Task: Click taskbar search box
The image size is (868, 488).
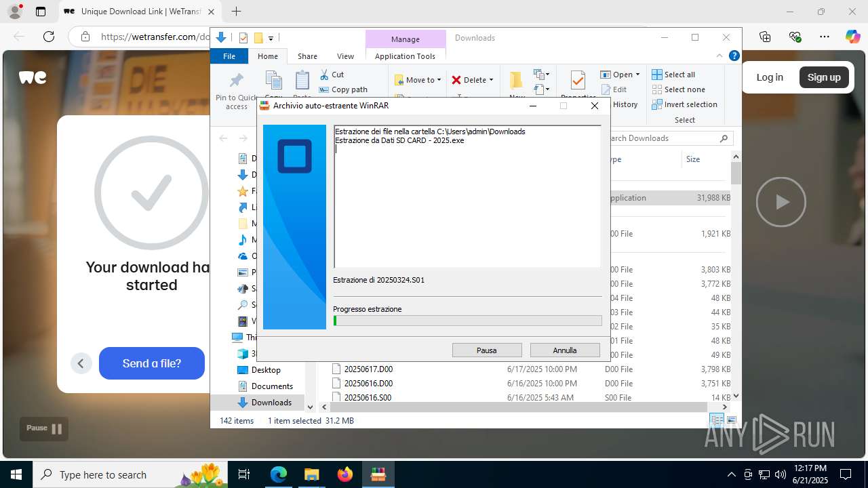Action: (130, 474)
